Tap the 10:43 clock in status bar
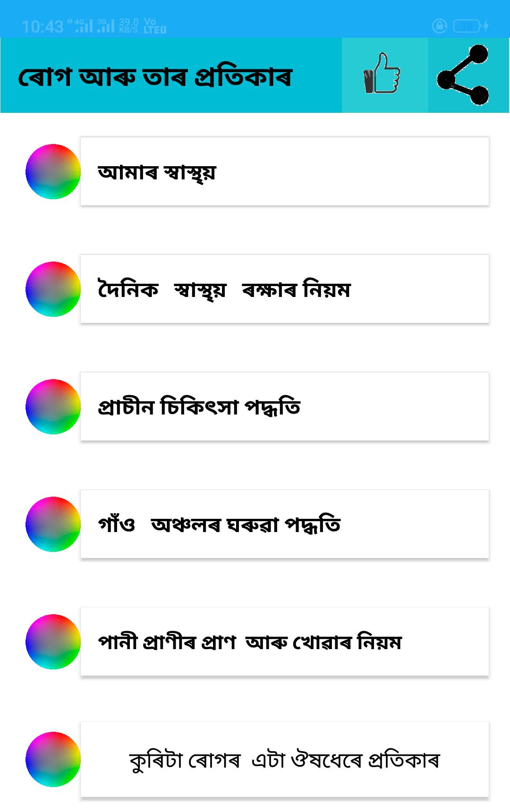This screenshot has width=510, height=812. point(42,26)
